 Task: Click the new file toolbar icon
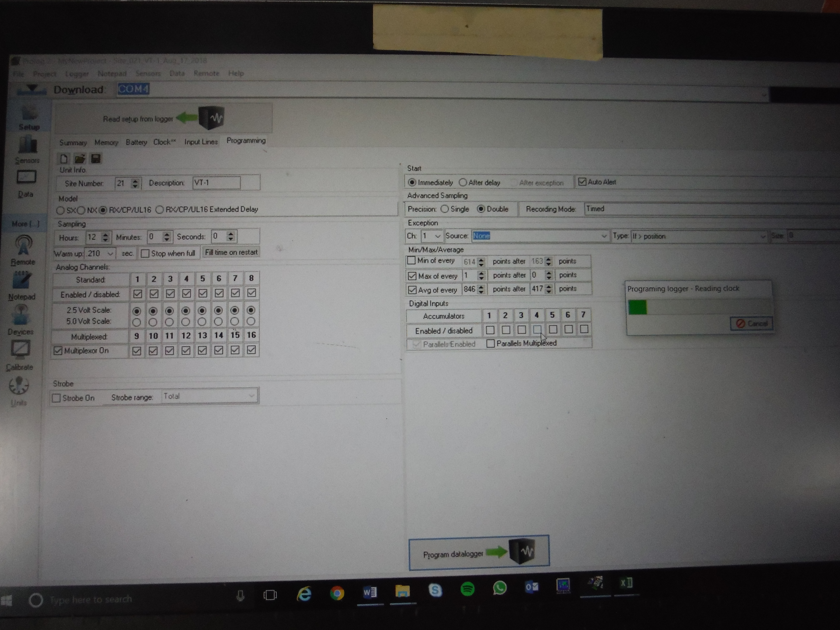[64, 159]
